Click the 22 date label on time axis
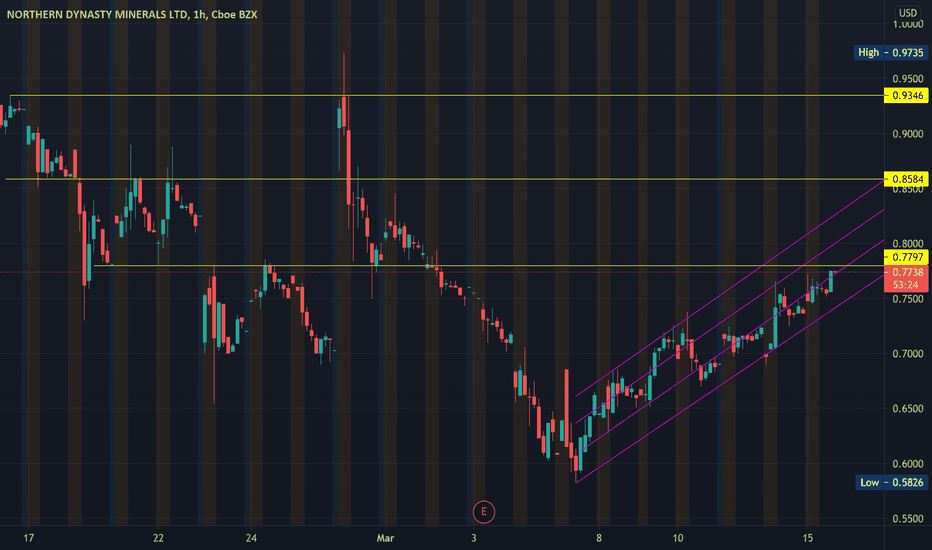The height and width of the screenshot is (550, 932). [x=158, y=538]
